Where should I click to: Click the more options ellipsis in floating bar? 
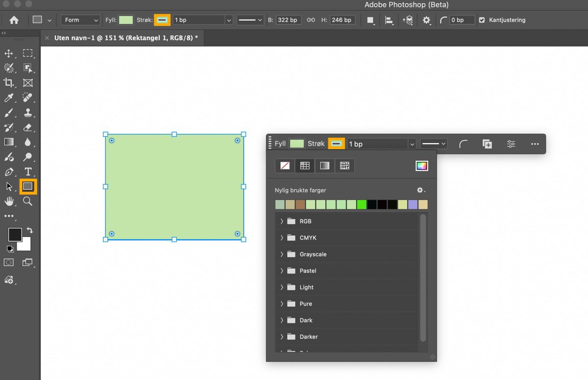click(535, 144)
